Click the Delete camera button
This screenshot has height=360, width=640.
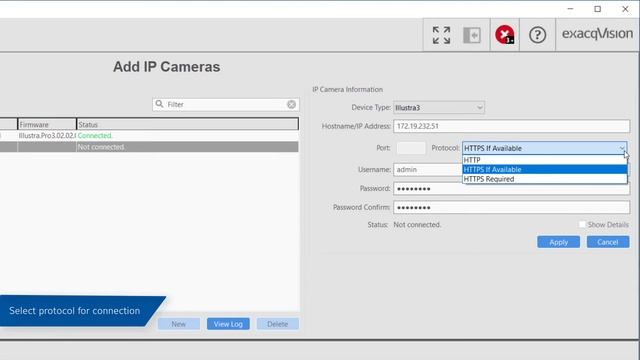coord(278,324)
